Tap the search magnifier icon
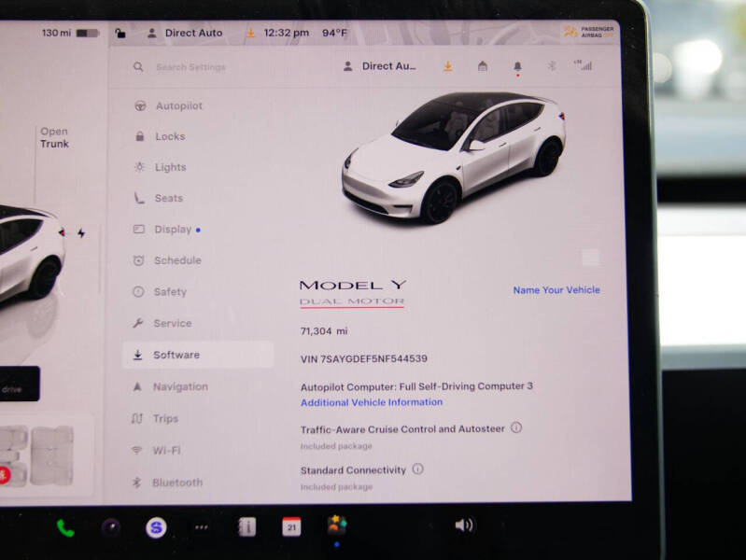 pyautogui.click(x=138, y=67)
